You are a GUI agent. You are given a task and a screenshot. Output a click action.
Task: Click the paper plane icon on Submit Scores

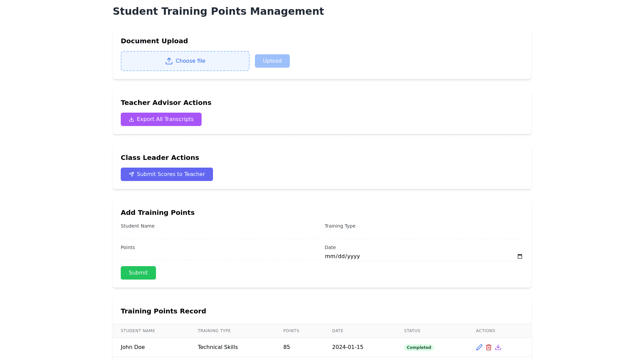pyautogui.click(x=131, y=174)
